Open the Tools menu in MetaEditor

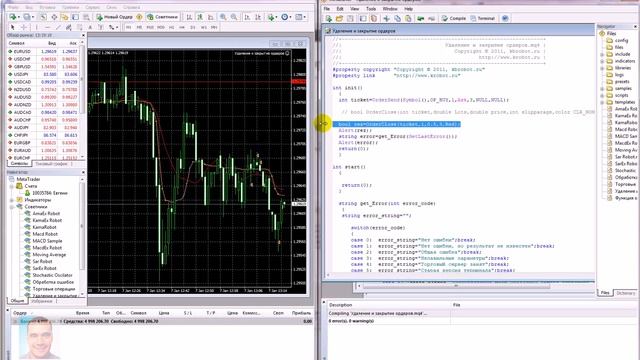(x=371, y=9)
